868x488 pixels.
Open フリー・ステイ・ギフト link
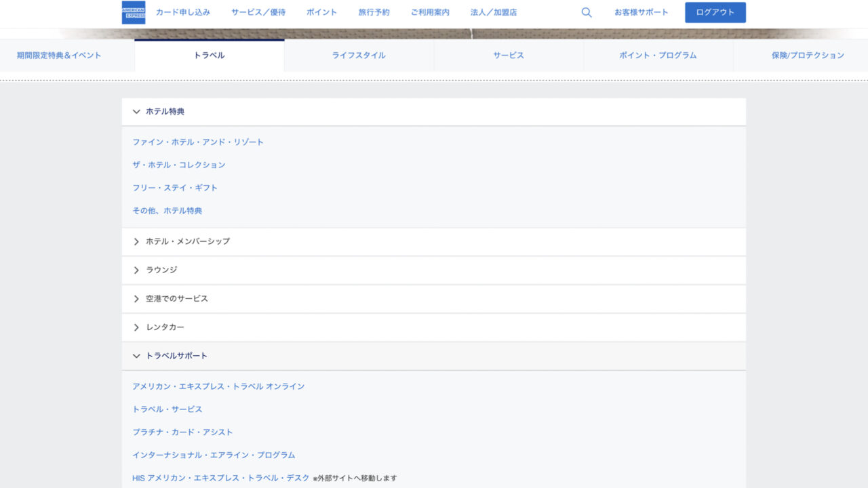(x=175, y=188)
